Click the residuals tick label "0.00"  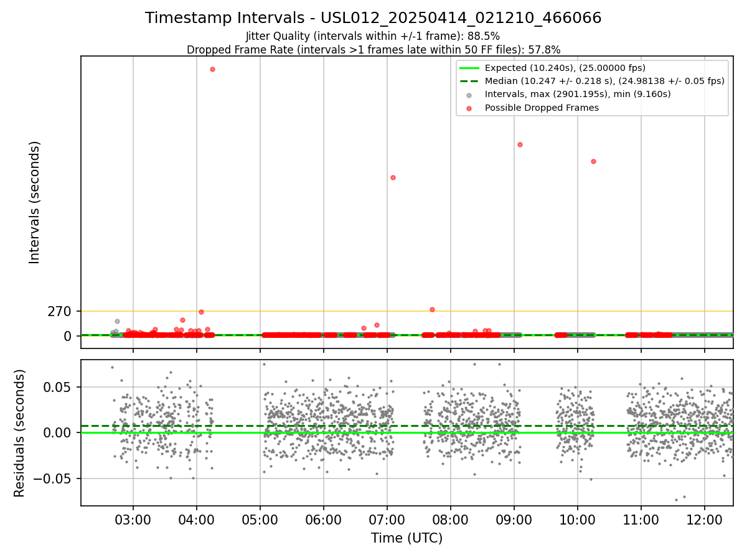58,433
